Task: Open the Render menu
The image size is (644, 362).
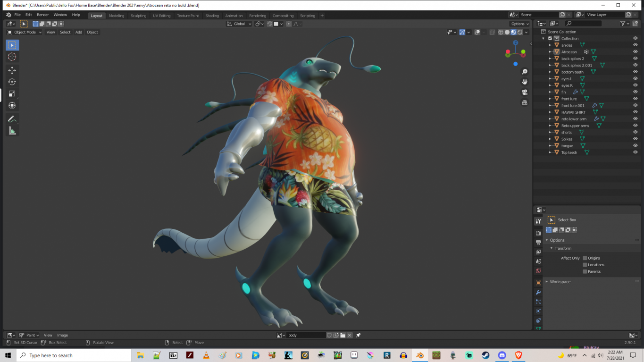Action: click(x=42, y=15)
